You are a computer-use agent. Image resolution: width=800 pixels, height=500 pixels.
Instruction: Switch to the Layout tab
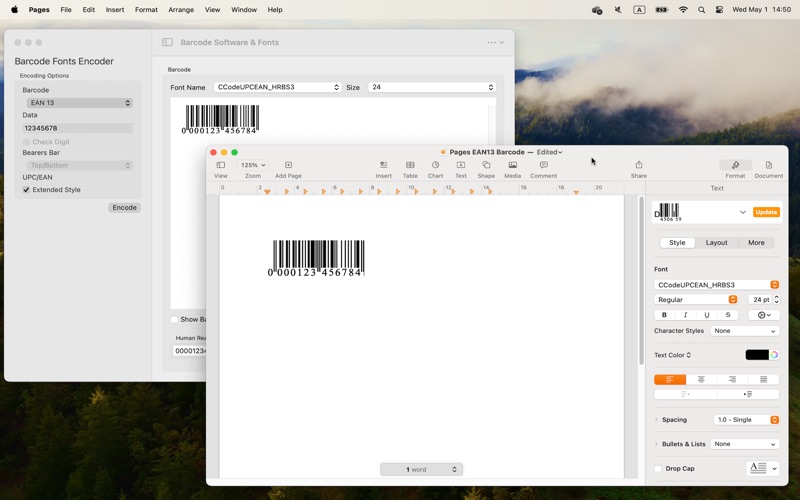click(x=716, y=243)
